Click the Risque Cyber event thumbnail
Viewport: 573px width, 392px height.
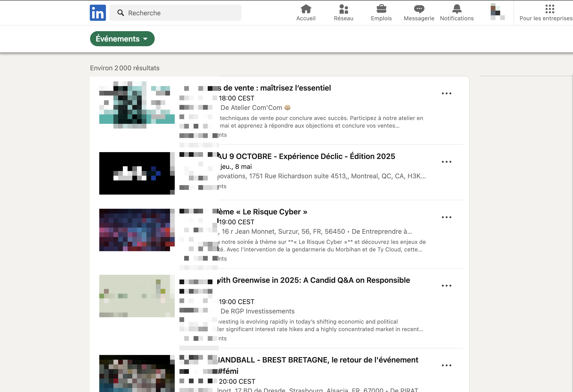(137, 230)
